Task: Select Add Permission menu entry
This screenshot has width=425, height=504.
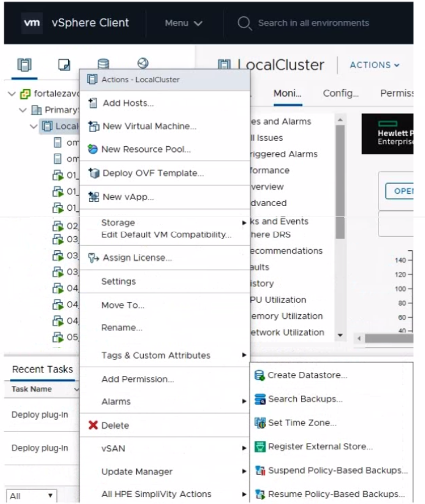Action: click(164, 379)
